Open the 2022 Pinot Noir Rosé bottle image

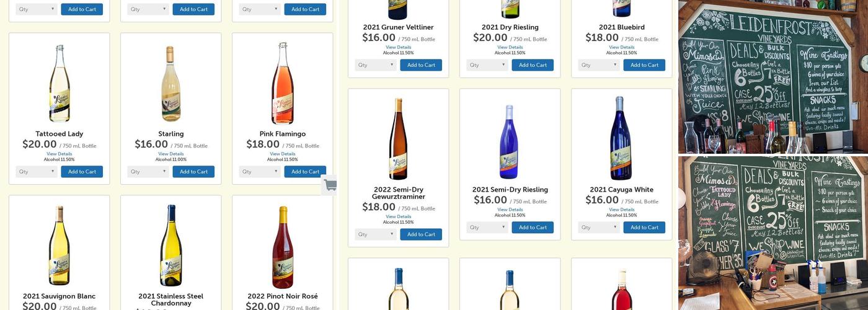click(283, 247)
